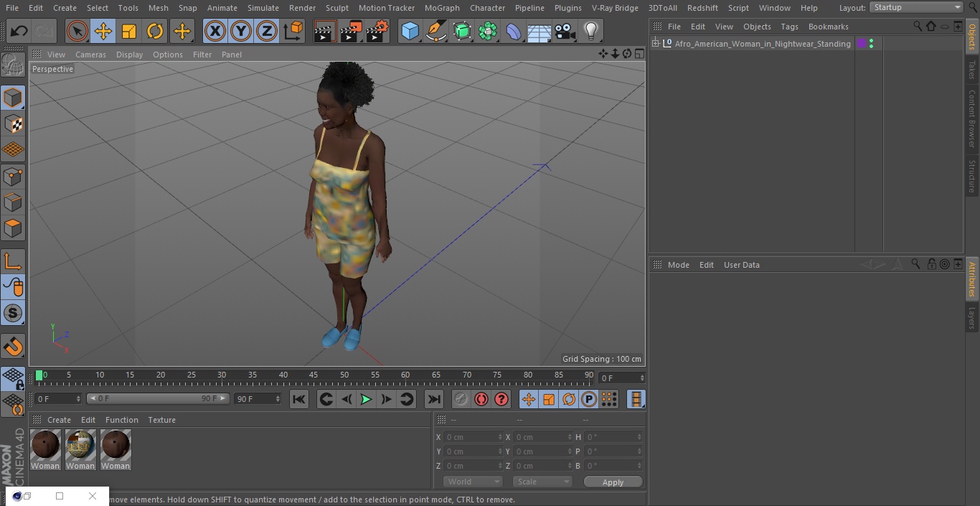Open the World coordinate dropdown
This screenshot has width=980, height=506.
(472, 482)
